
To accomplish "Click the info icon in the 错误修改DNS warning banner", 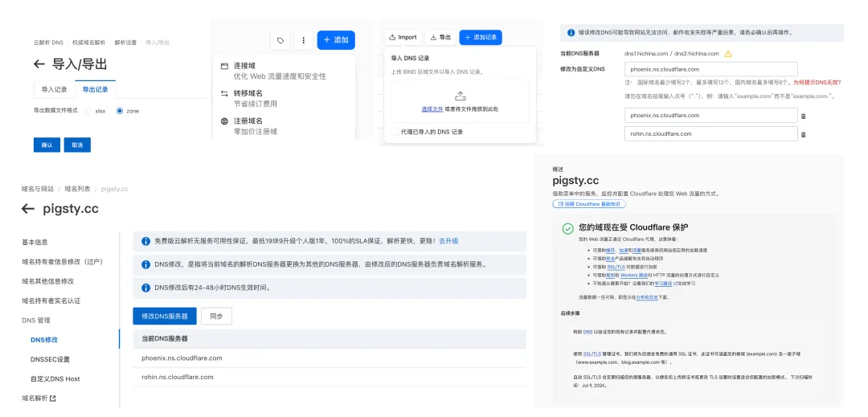I will [x=571, y=33].
